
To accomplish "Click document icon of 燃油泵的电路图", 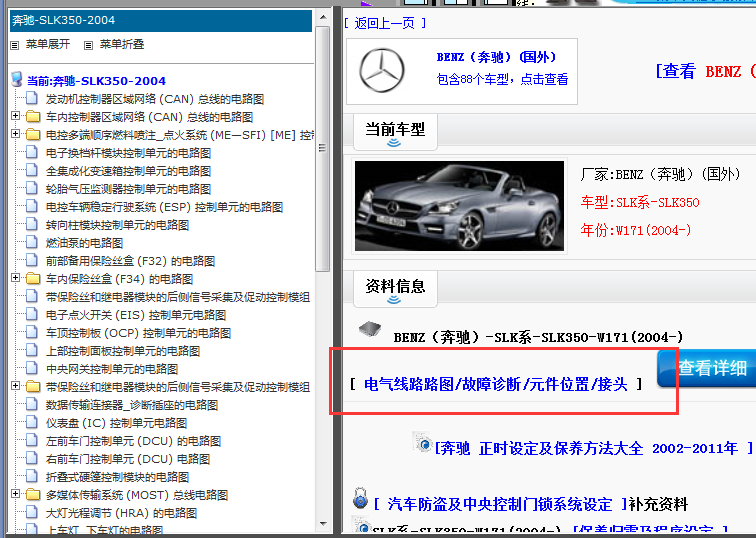I will [x=32, y=242].
